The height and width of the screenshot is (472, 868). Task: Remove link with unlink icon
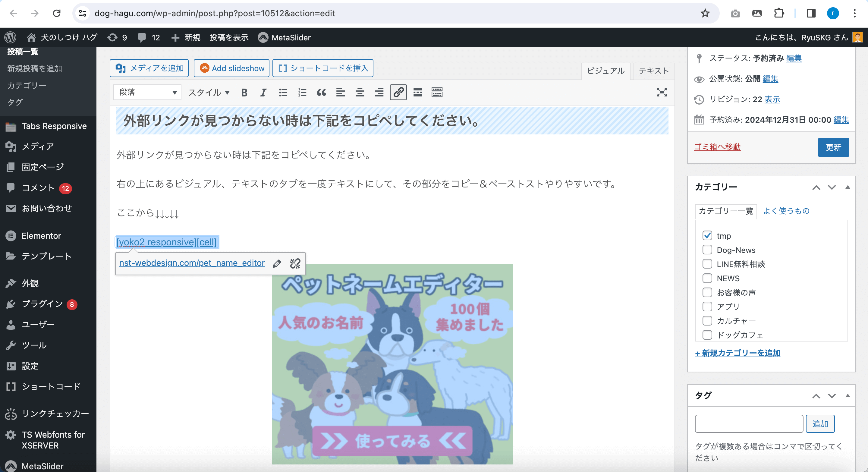click(295, 263)
